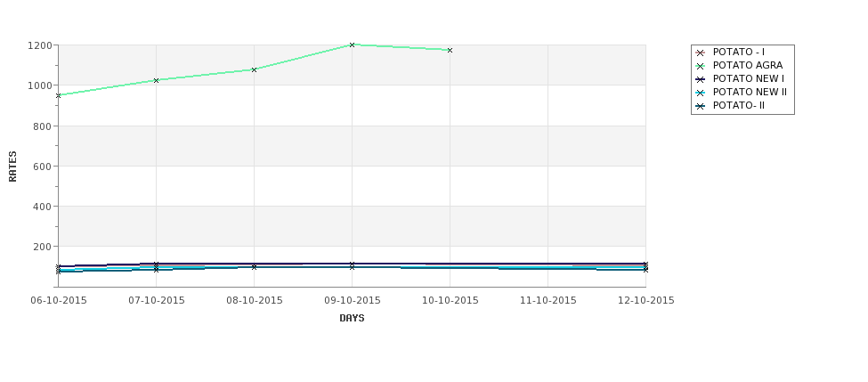This screenshot has width=868, height=382.
Task: Click the DAYS axis title
Action: 352,319
